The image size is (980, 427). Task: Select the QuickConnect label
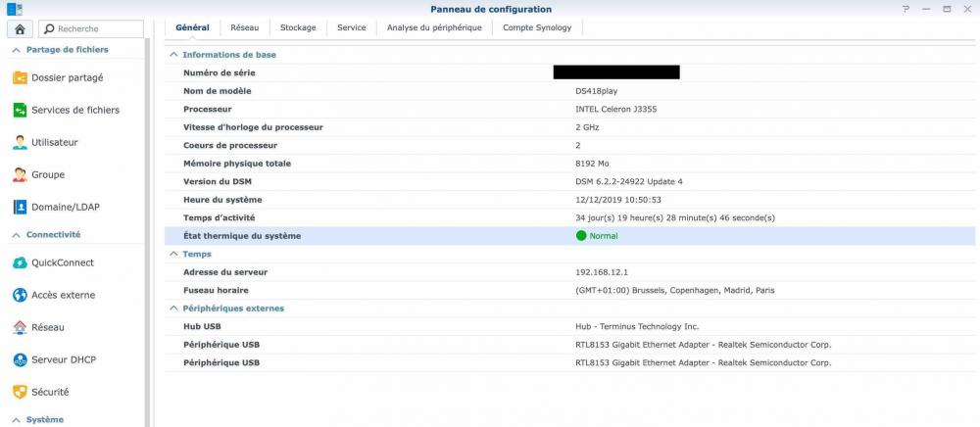[x=63, y=262]
